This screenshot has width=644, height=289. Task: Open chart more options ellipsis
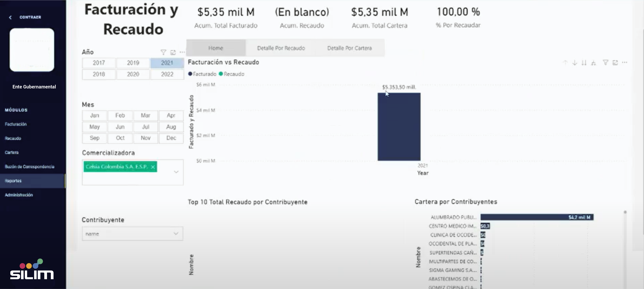coord(624,62)
